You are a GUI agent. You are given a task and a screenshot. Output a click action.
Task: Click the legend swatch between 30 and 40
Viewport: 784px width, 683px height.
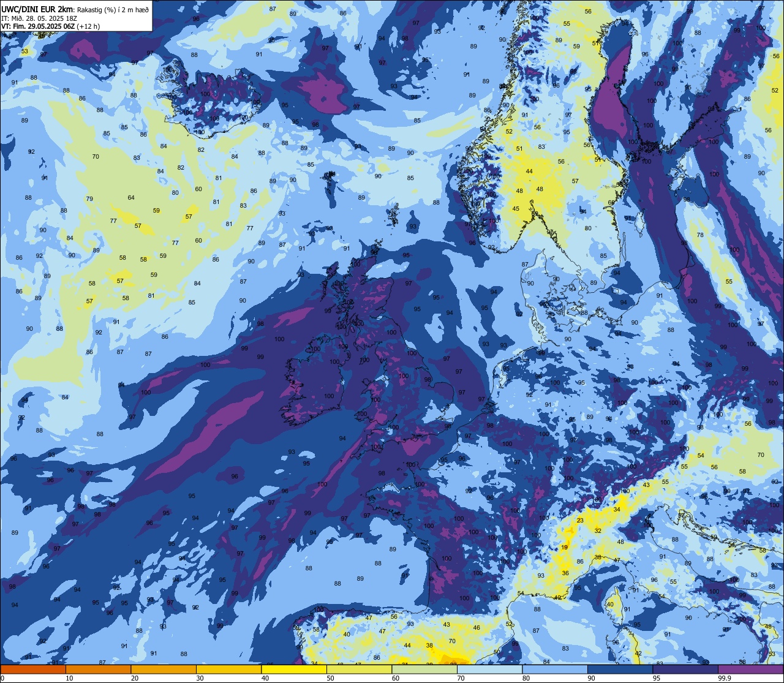tap(228, 669)
